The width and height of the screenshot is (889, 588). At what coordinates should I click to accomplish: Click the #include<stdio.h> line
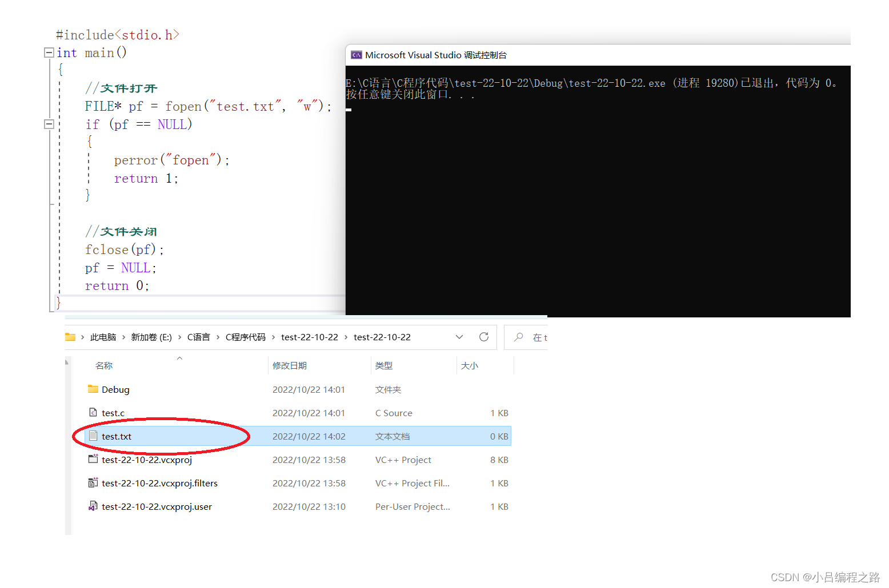(118, 35)
